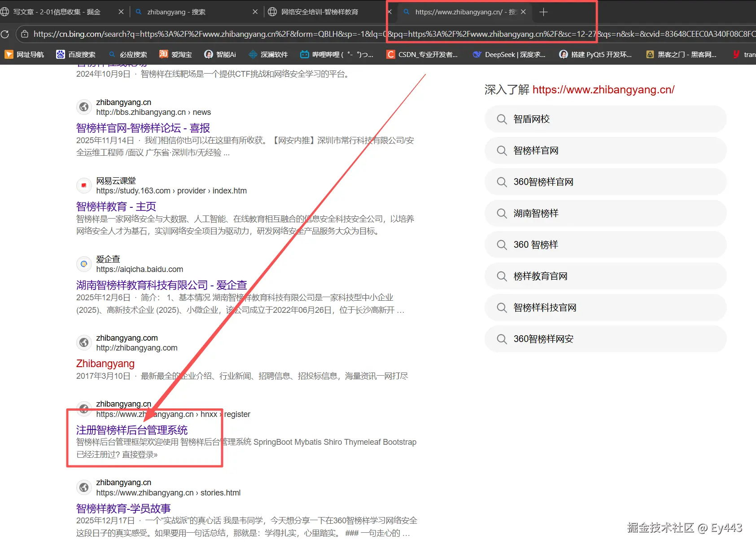The width and height of the screenshot is (756, 548).
Task: Open the new tab plus button
Action: click(x=543, y=12)
